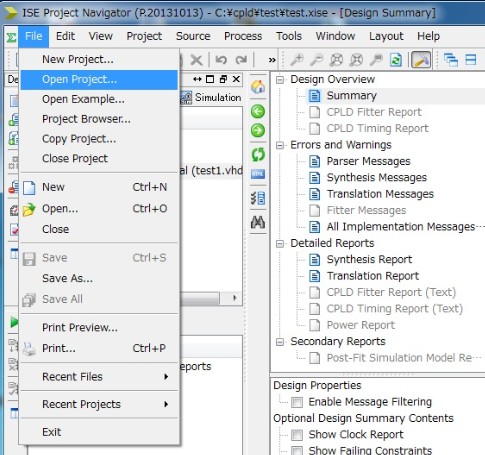Click the delete X icon in toolbar
The image size is (485, 455).
point(196,60)
